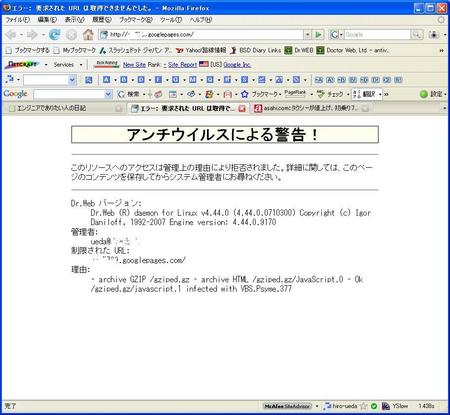Image resolution: width=450 pixels, height=415 pixels.
Task: Click the McAfee SiteAdvisor status button
Action: tap(287, 406)
